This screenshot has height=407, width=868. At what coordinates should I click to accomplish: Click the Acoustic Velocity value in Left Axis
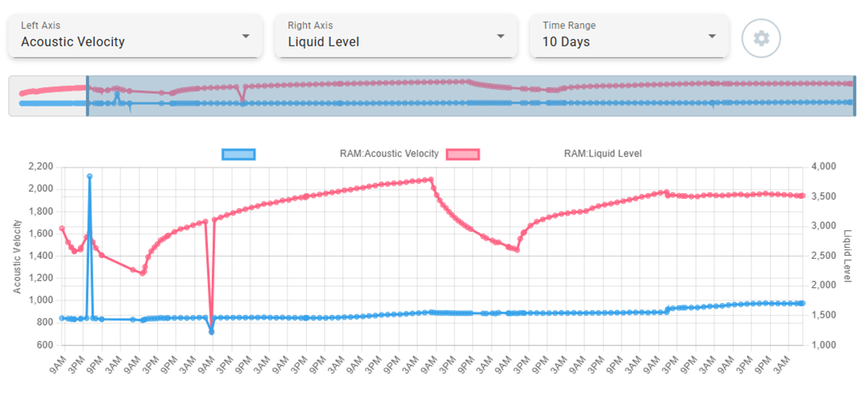(x=73, y=42)
